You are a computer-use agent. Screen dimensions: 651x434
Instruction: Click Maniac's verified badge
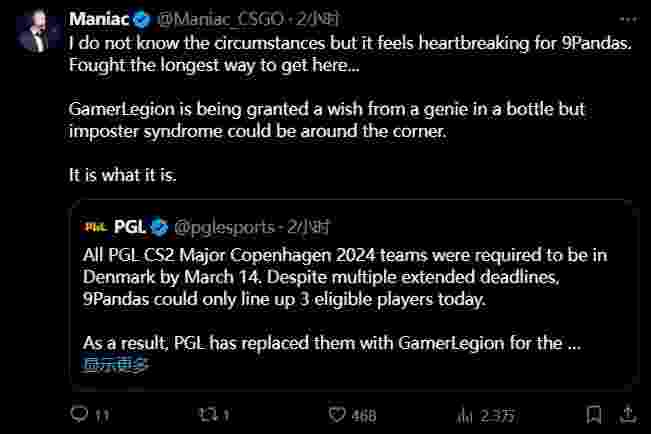[141, 19]
